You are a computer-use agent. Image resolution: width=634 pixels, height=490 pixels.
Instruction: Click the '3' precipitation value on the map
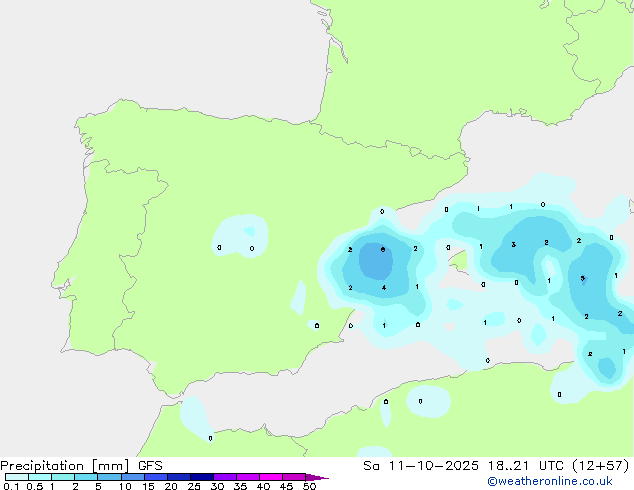click(514, 244)
